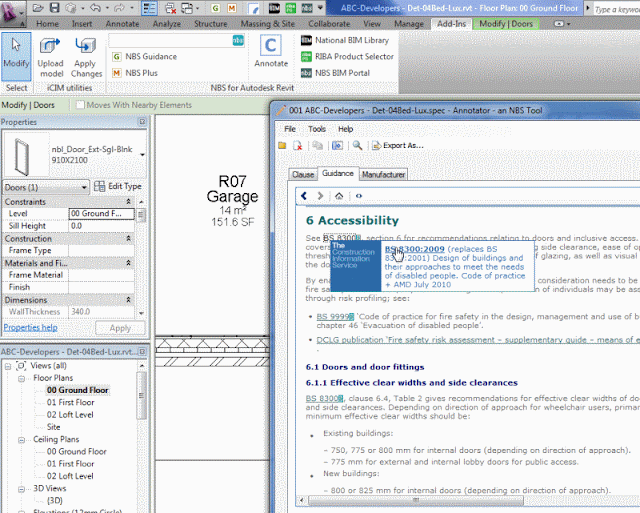Screen dimensions: 640x513
Task: Collapse the Constraints section
Action: [128, 202]
